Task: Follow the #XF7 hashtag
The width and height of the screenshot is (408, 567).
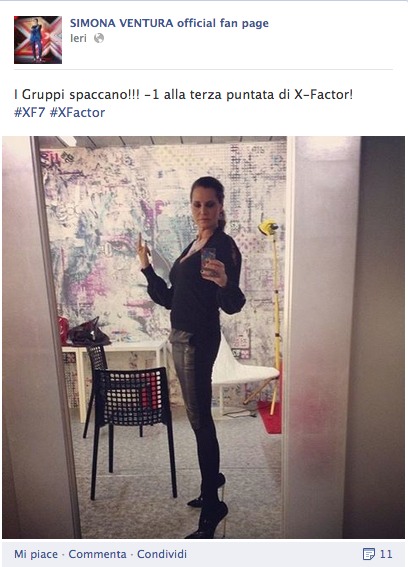Action: [x=29, y=112]
